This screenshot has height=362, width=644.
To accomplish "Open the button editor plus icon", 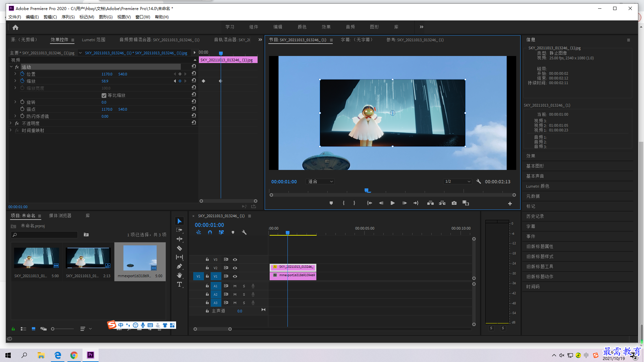I will click(x=510, y=203).
